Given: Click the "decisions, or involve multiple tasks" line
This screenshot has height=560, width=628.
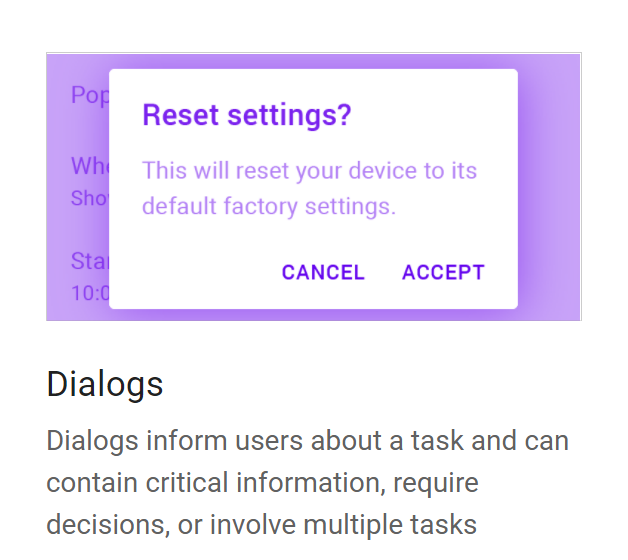Looking at the screenshot, I should tap(261, 525).
